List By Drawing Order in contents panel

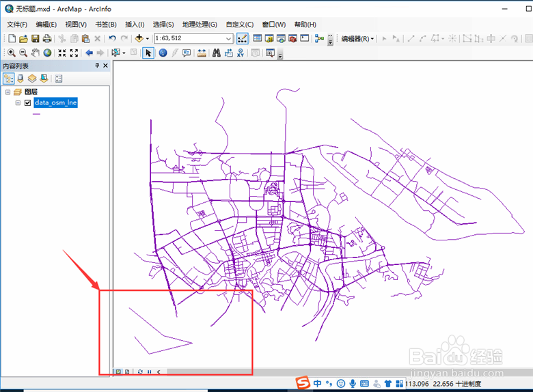click(x=8, y=79)
